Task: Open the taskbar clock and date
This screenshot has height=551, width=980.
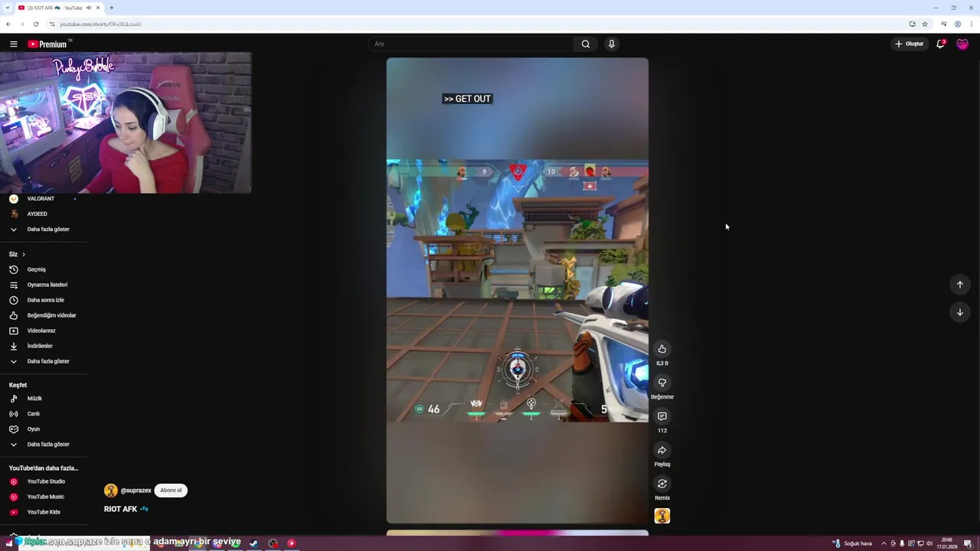Action: 947,543
